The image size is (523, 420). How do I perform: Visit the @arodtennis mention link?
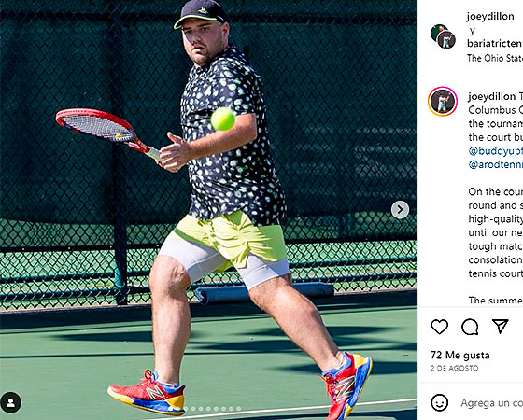495,164
